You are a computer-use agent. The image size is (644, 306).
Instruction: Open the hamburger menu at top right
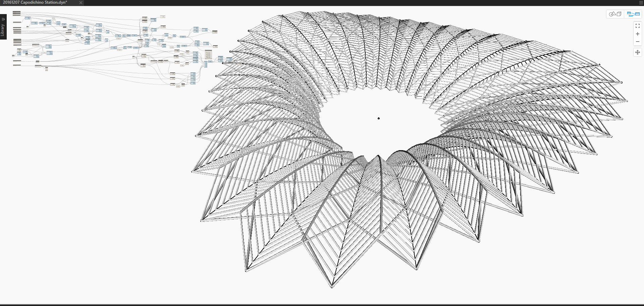641,3
